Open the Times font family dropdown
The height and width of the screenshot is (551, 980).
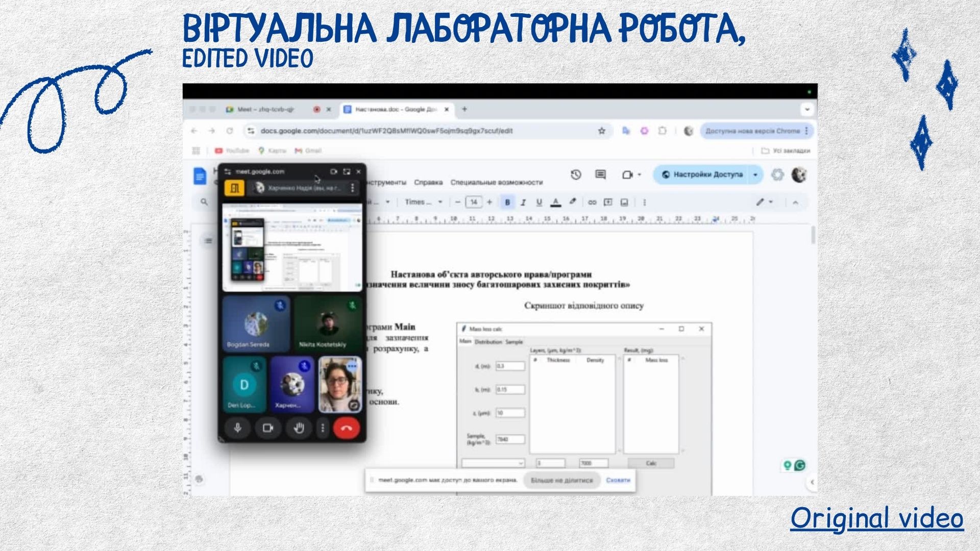[424, 202]
